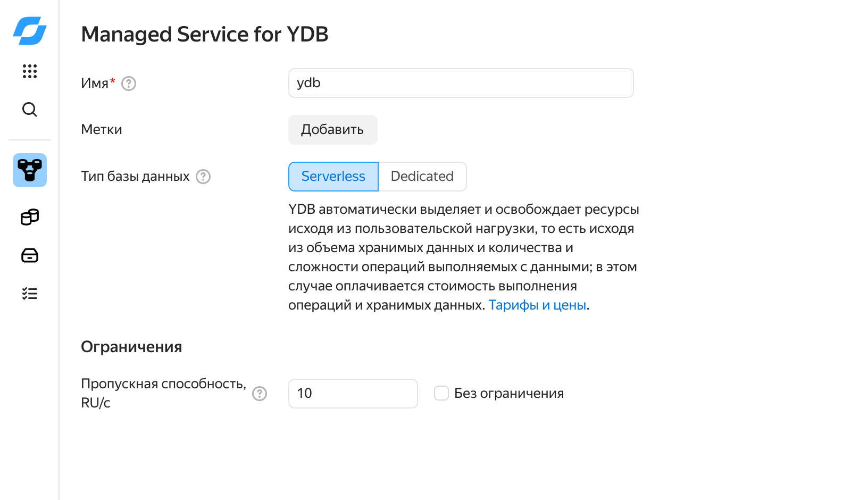Select the highlighted YDB service icon
The image size is (868, 500).
[29, 170]
